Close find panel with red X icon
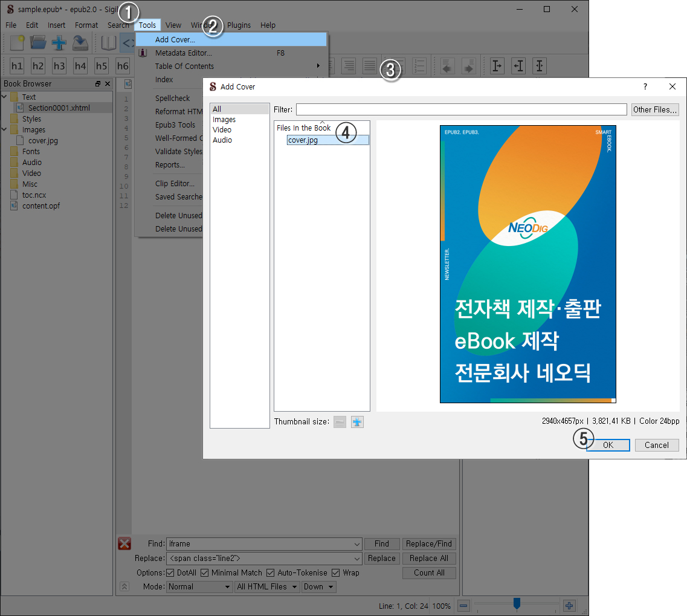 (x=124, y=544)
